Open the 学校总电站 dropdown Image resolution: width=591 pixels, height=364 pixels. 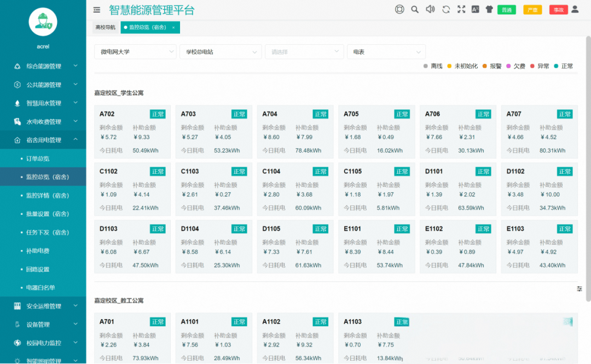pos(221,52)
